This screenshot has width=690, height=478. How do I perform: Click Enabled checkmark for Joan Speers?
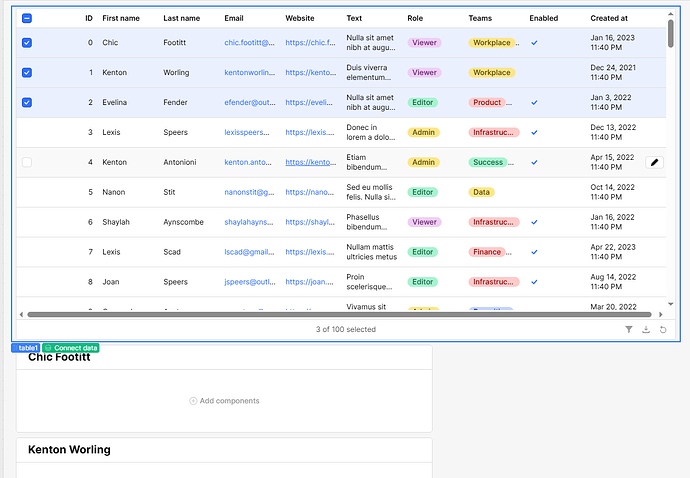click(x=534, y=282)
